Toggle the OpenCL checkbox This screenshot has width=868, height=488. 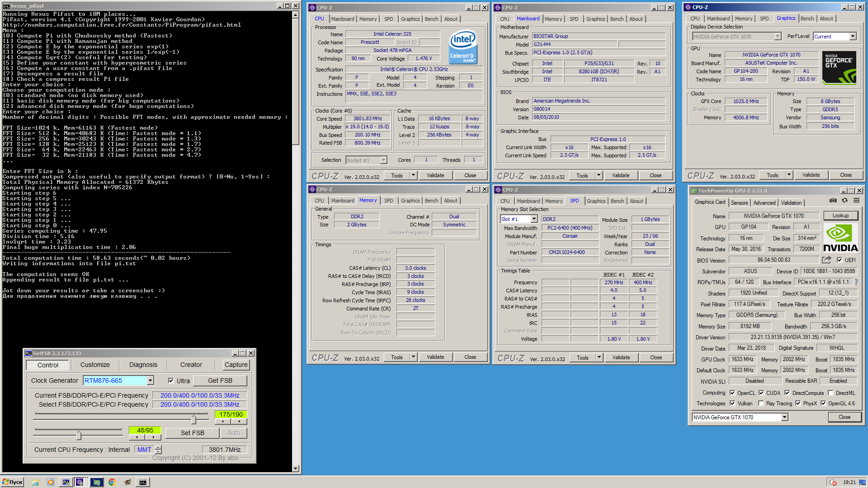point(732,393)
